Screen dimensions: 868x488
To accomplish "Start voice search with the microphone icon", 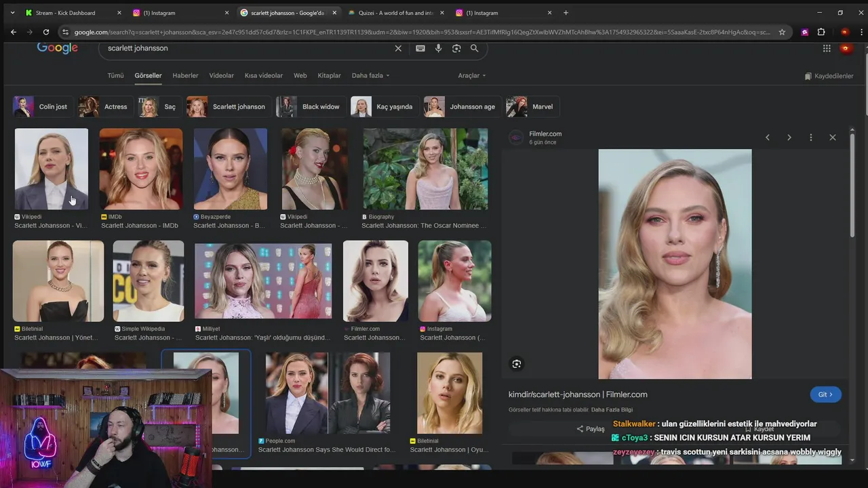I will [x=439, y=48].
